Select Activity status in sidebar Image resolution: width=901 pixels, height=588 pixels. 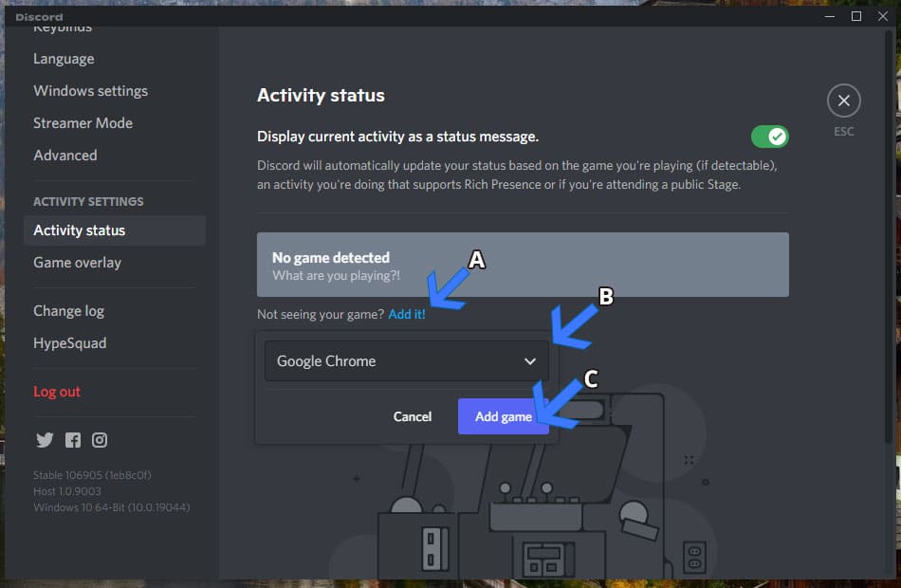(x=115, y=230)
